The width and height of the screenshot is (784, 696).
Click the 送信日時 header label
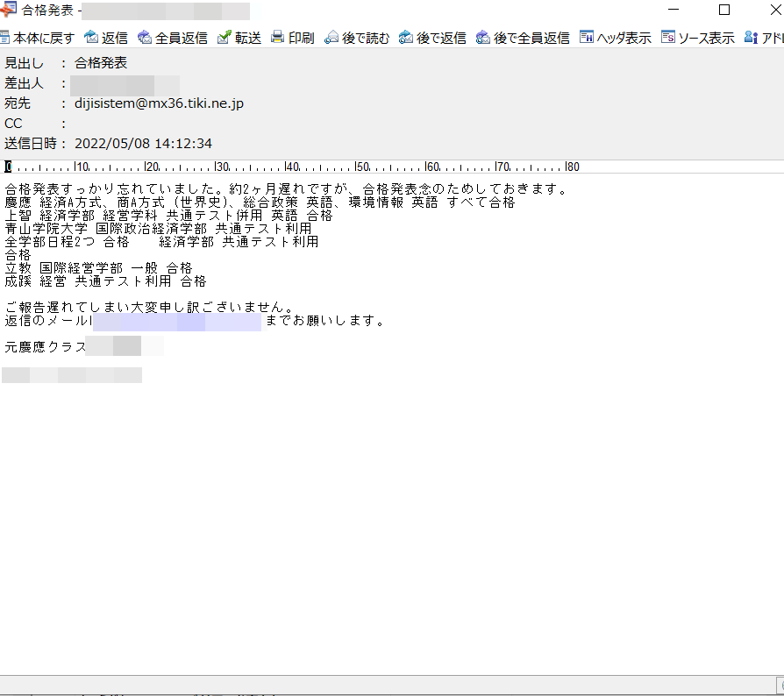[x=31, y=144]
